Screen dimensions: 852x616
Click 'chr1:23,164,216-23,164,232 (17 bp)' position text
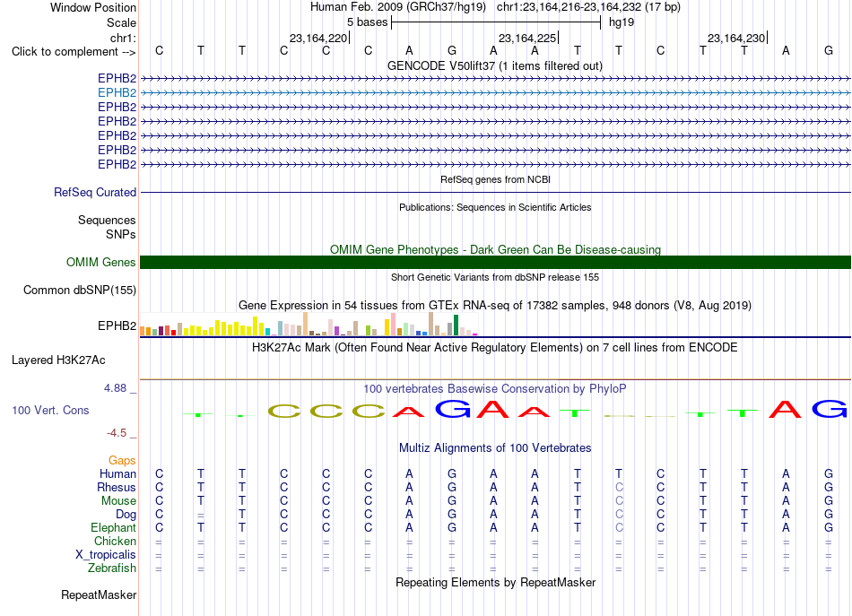(588, 7)
